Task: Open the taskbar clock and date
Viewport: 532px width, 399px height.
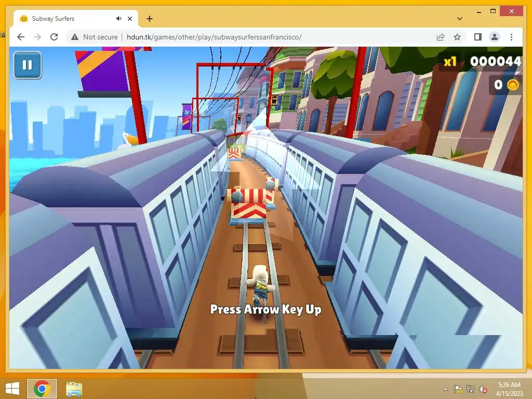Action: pyautogui.click(x=509, y=389)
